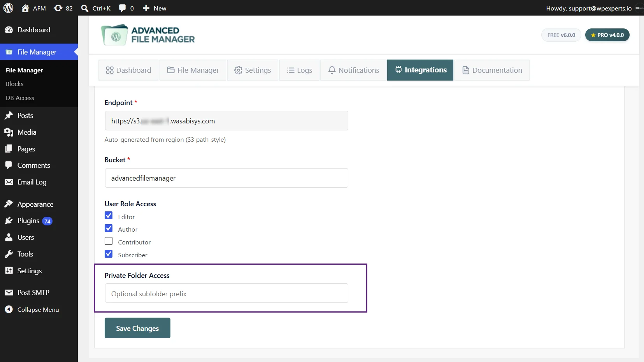
Task: Save Changes to integration settings
Action: coord(137,328)
